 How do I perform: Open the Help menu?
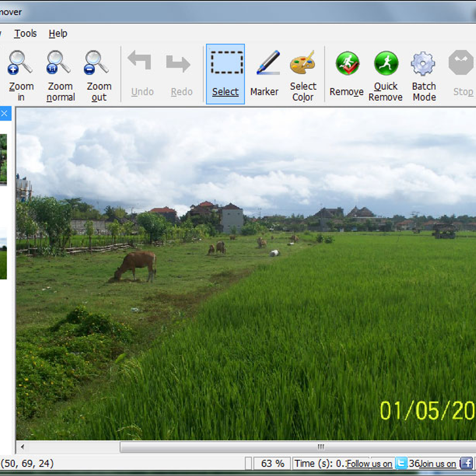coord(58,34)
